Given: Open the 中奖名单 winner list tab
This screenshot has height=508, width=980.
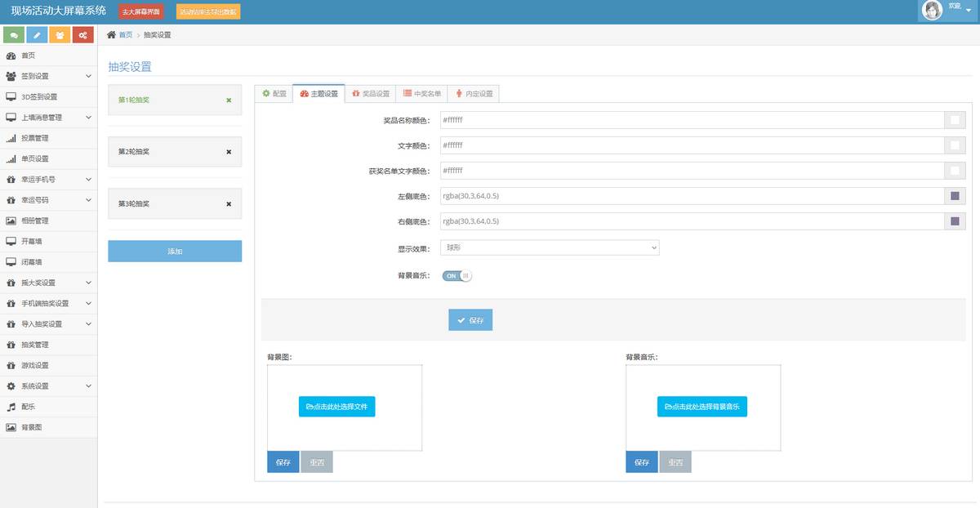Looking at the screenshot, I should pos(425,93).
